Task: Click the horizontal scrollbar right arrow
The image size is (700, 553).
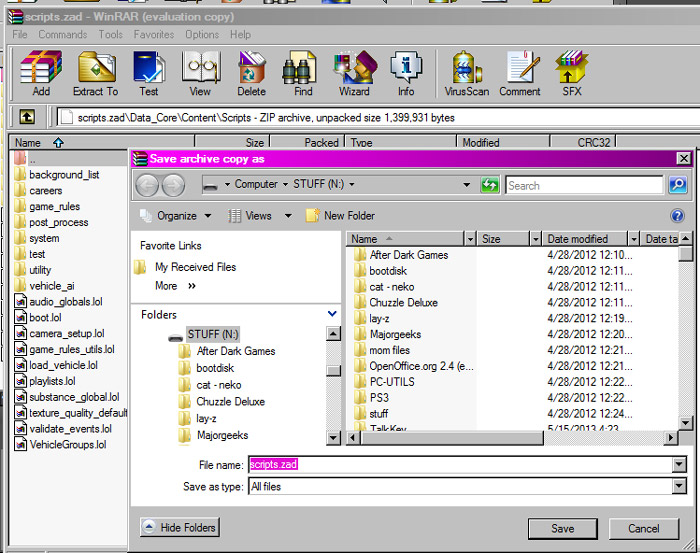Action: [670, 438]
